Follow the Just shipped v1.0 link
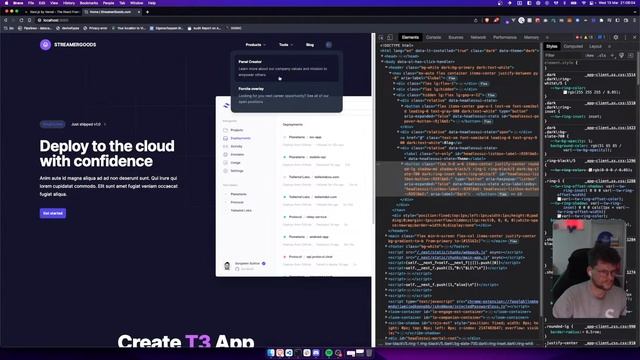640x360 pixels. [88, 124]
